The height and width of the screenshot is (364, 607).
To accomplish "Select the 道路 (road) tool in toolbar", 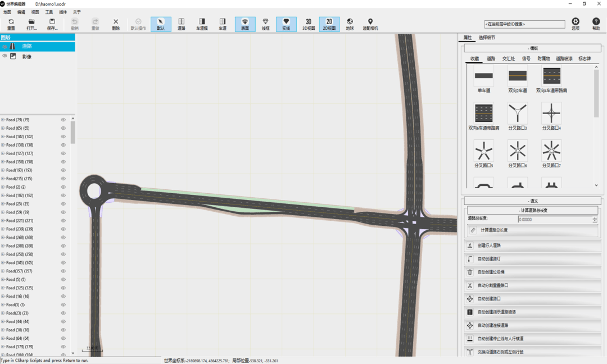I will 181,24.
